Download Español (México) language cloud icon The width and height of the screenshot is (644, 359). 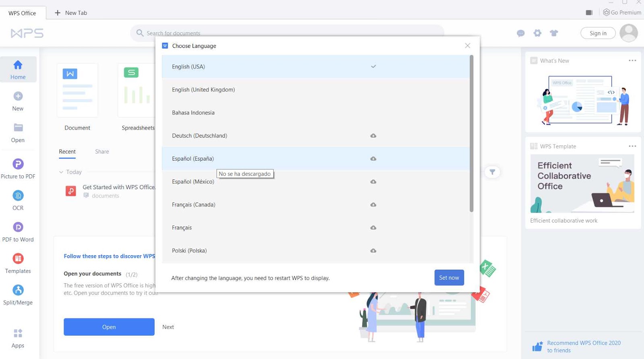tap(374, 182)
